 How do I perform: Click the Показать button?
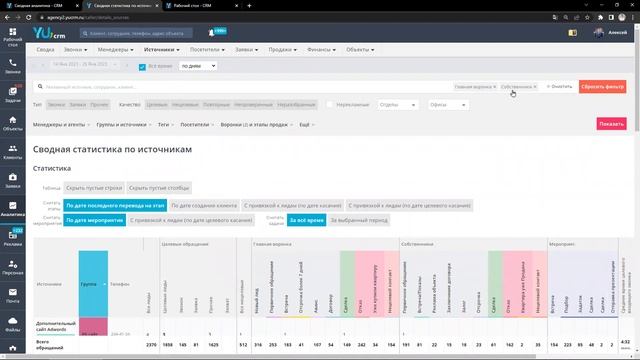coord(611,124)
